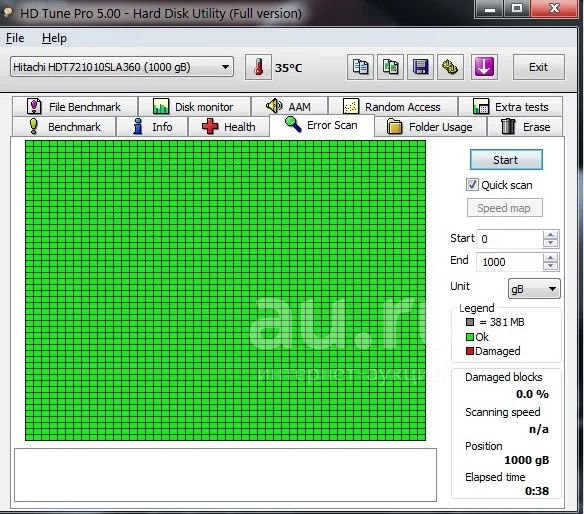Open the Health tab with red cross
Screen dimensions: 584x514
[x=229, y=127]
